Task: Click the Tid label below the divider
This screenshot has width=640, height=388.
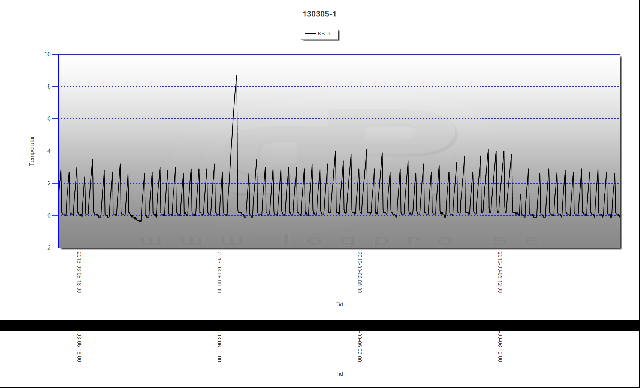Action: coord(340,374)
